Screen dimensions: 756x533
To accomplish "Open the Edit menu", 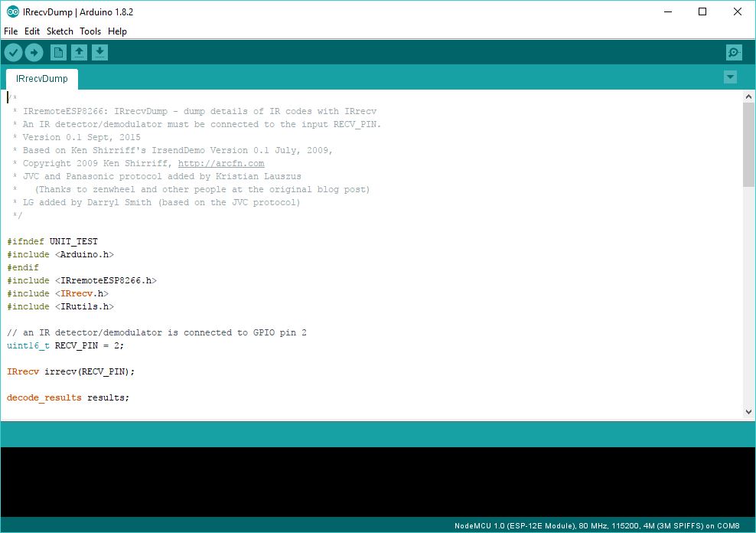I will [x=32, y=31].
